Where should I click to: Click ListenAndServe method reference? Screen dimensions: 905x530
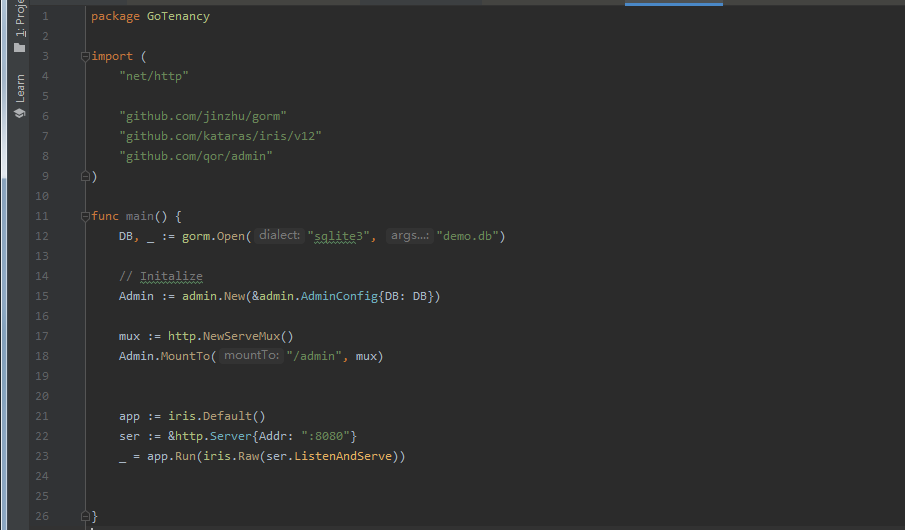343,456
